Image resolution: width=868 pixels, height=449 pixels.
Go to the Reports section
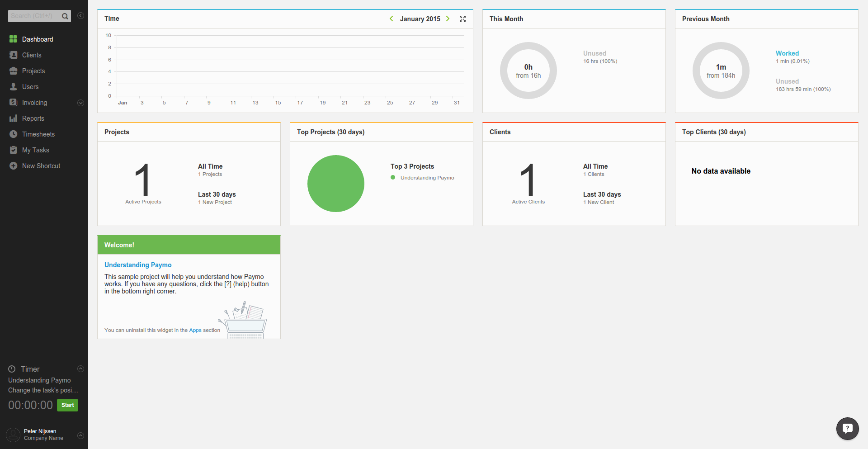[x=33, y=118]
